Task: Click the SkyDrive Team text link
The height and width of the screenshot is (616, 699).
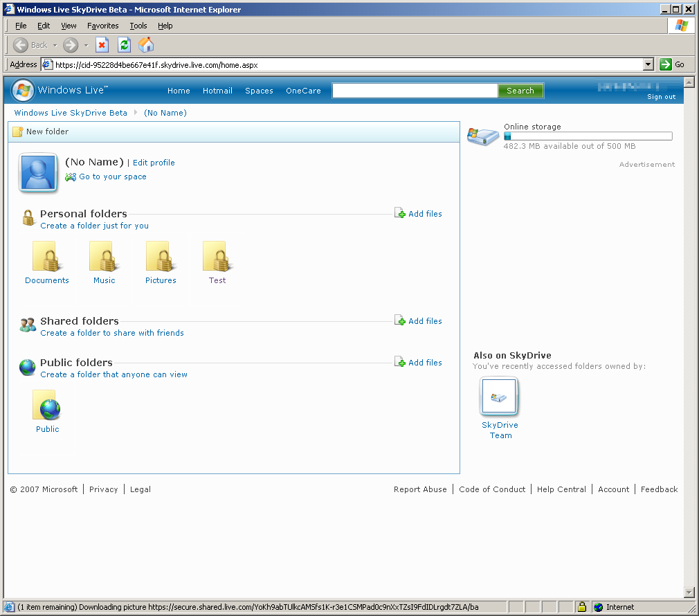Action: pyautogui.click(x=500, y=430)
